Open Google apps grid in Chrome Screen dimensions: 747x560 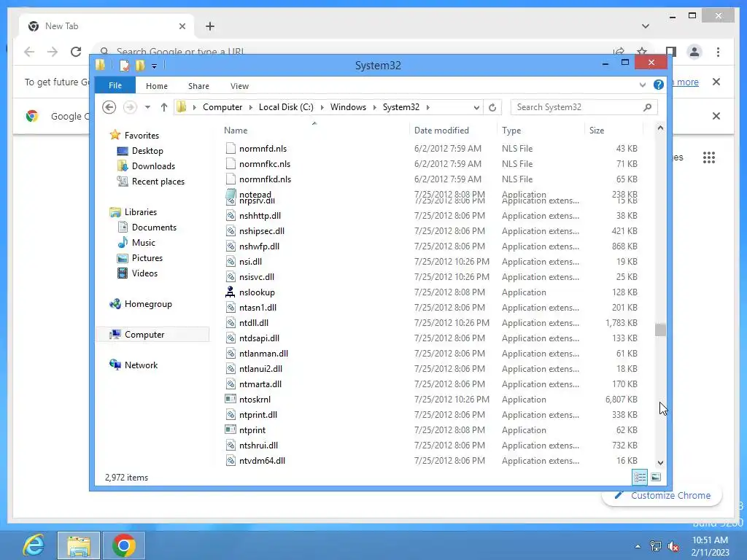(x=709, y=157)
